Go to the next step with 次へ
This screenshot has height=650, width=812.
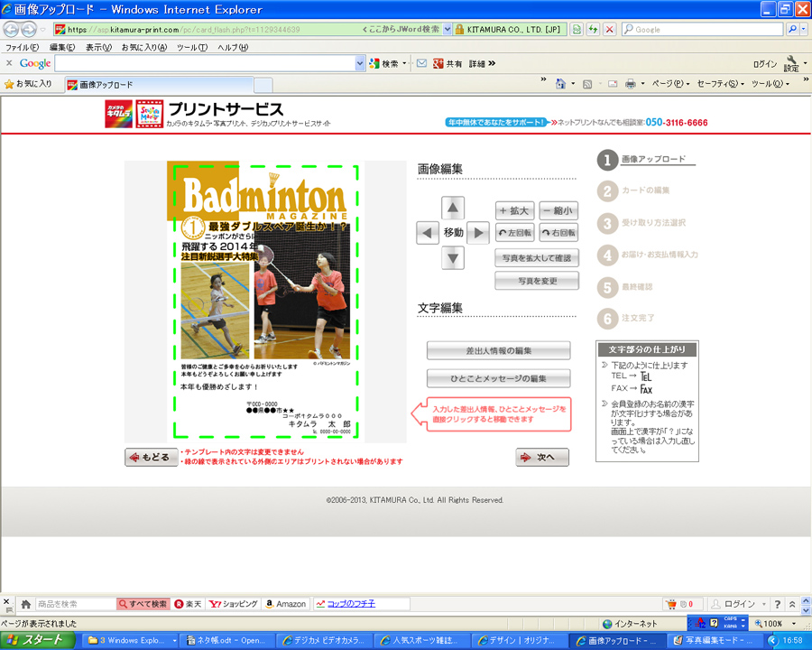click(x=542, y=457)
